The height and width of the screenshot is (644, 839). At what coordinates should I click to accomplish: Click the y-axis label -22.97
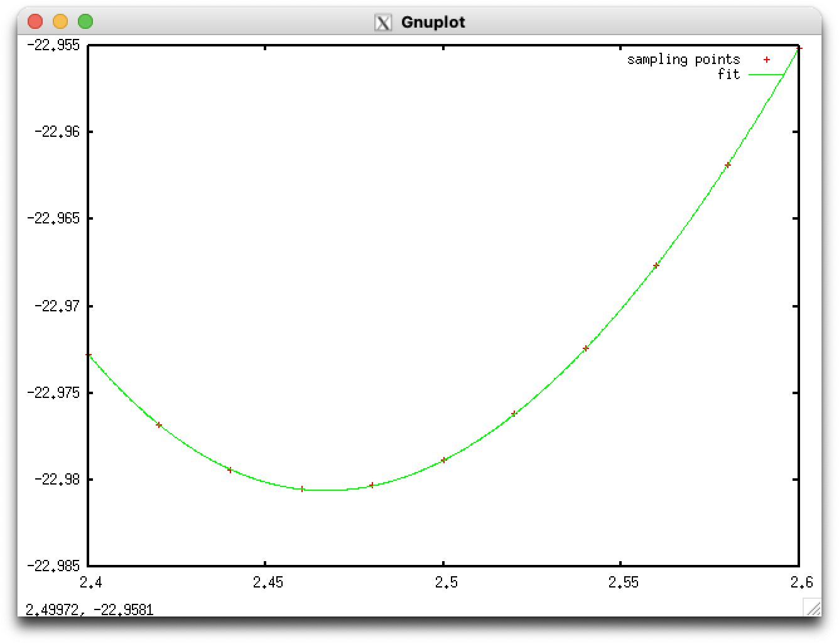coord(57,306)
